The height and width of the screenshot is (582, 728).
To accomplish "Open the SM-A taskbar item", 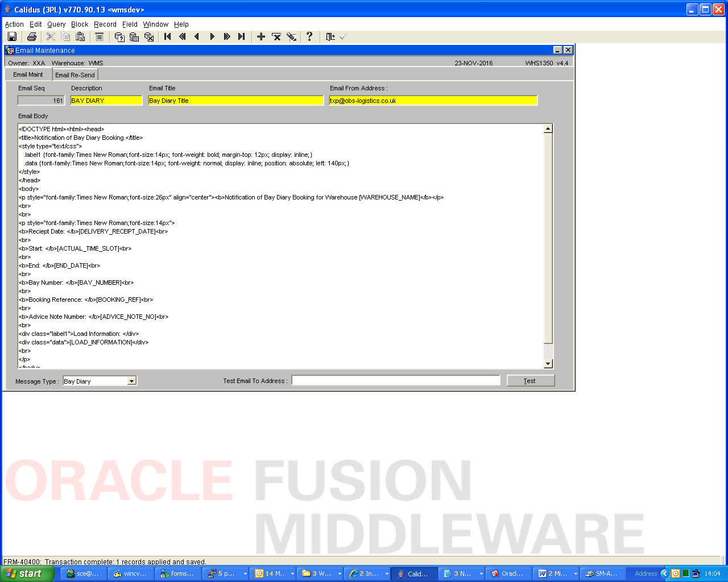I will point(602,573).
